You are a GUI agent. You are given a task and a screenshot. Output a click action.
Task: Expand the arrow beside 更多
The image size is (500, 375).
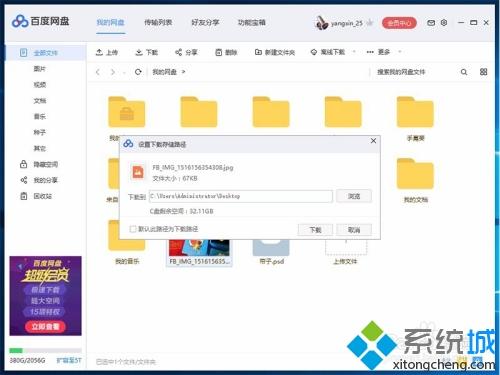point(400,52)
